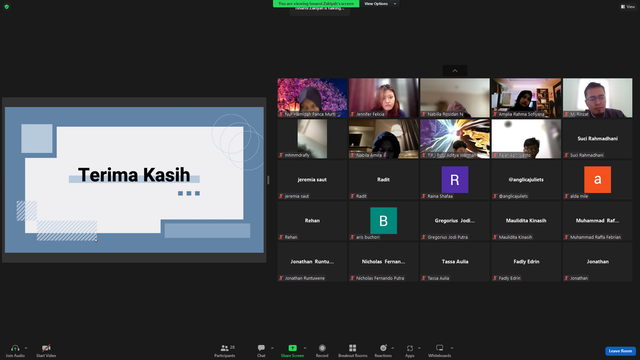Click muted mic icon beside Radit's name label

pos(352,196)
